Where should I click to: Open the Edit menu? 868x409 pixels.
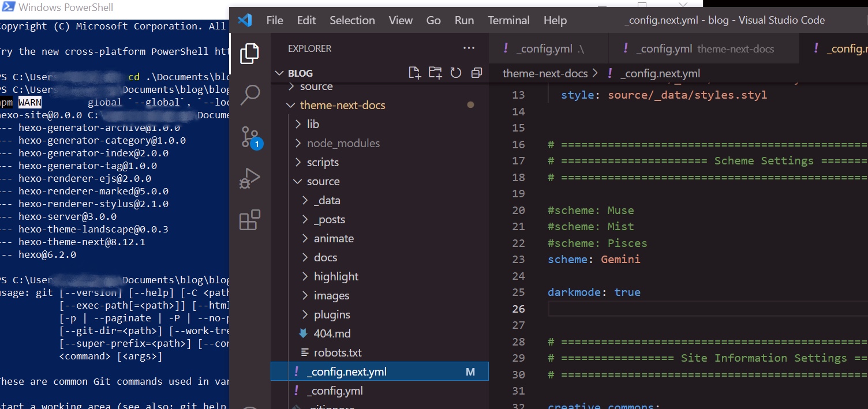(306, 20)
